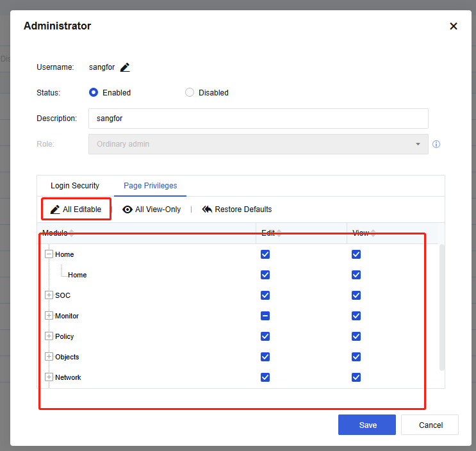Select the Page Privileges tab
Viewport: 476px width, 451px height.
pyautogui.click(x=150, y=186)
